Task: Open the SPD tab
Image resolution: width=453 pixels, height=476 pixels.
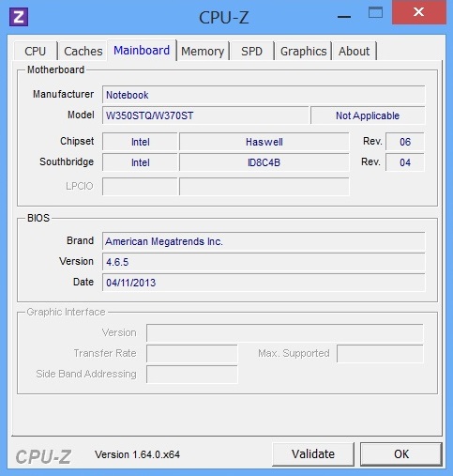Action: 251,51
